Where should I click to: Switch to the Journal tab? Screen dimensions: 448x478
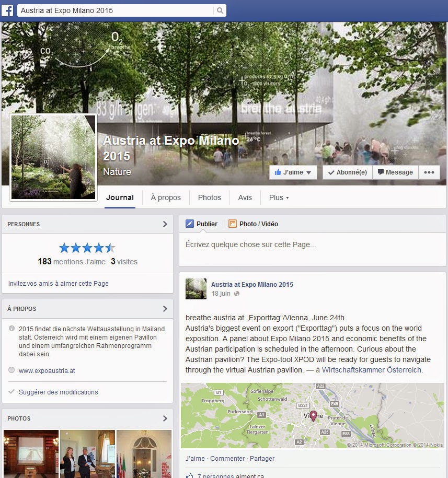[x=120, y=197]
